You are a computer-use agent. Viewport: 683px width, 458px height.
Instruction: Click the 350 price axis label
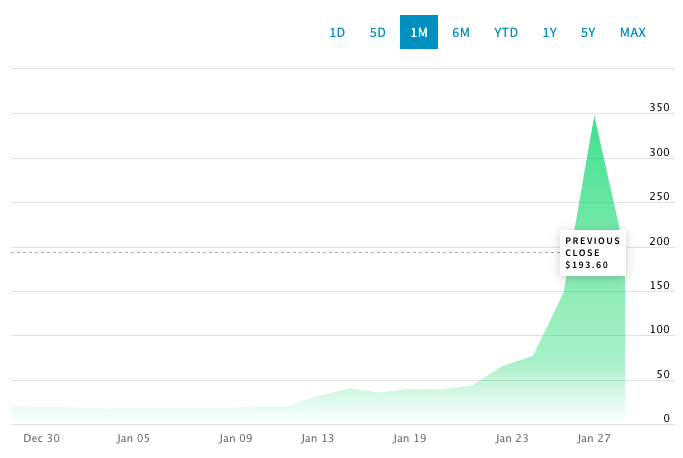pos(659,108)
